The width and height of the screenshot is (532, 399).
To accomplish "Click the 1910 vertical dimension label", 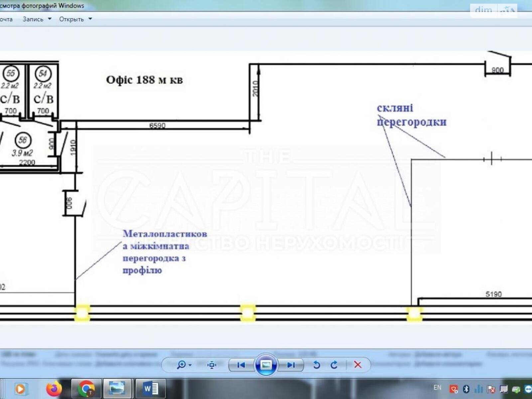I will point(73,147).
